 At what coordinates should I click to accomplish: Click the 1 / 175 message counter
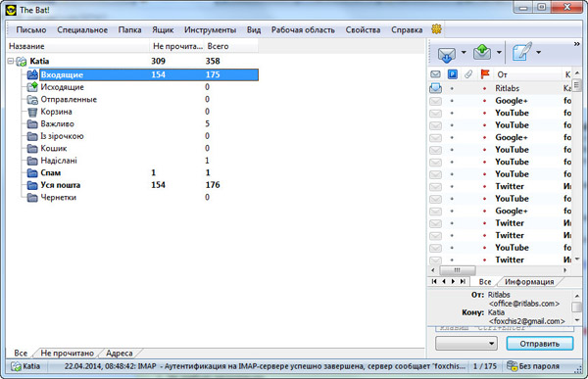tap(484, 366)
